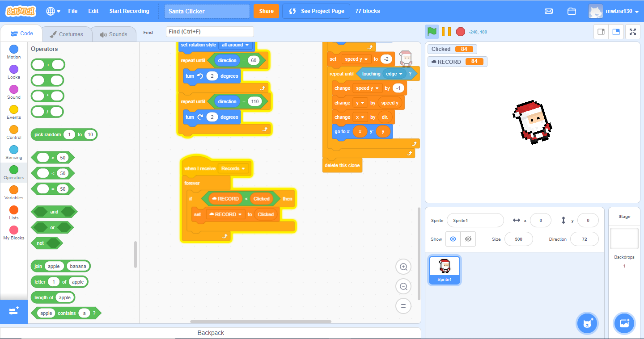This screenshot has width=644, height=339.
Task: Click the RECORD cloud variable monitor
Action: click(458, 62)
